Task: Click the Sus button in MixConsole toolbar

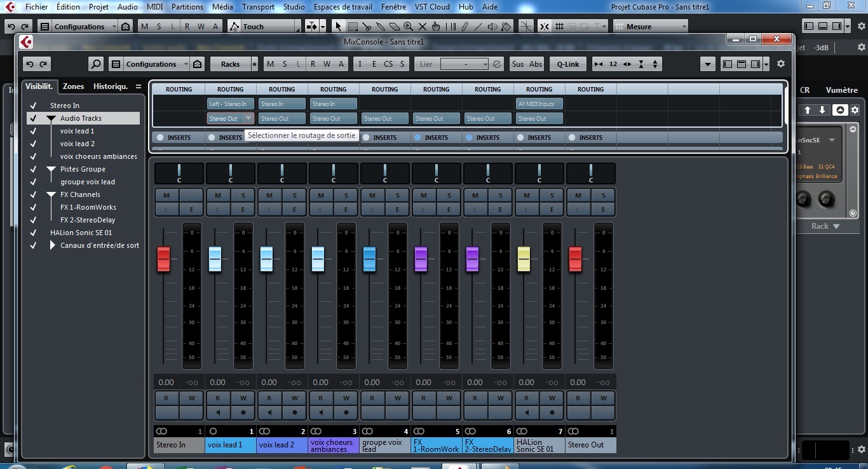Action: tap(518, 64)
